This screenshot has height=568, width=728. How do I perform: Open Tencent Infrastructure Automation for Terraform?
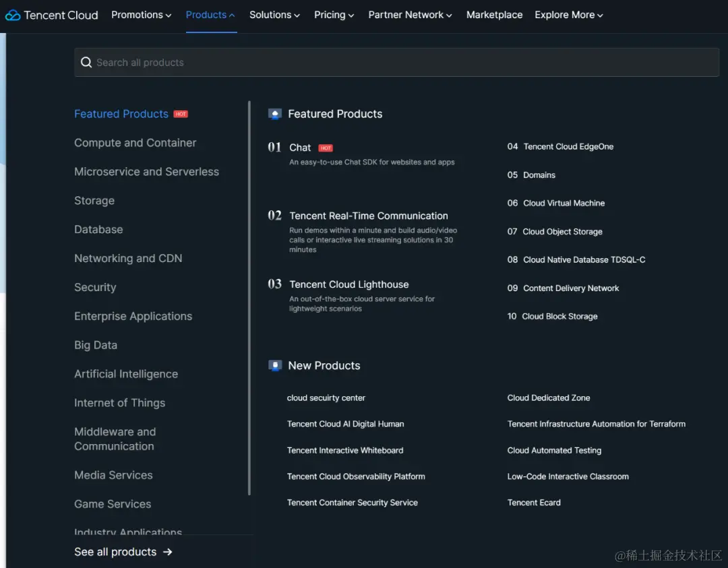[596, 424]
